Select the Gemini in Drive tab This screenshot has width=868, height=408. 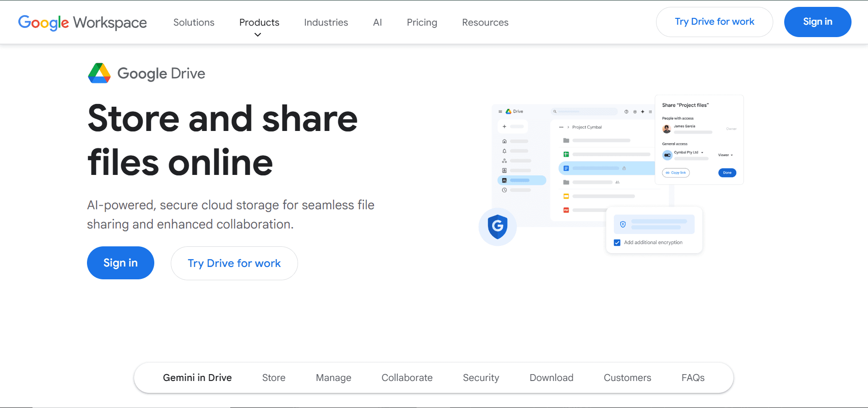coord(197,378)
